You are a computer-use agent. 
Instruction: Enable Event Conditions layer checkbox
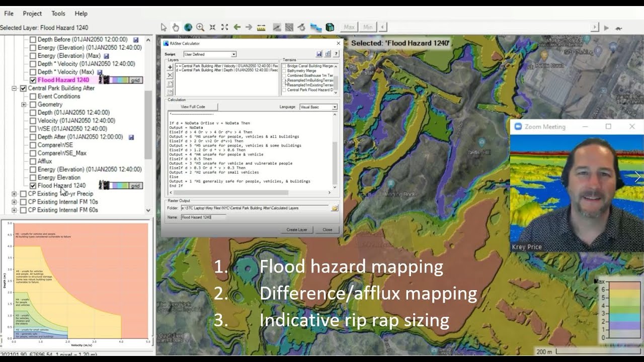coord(33,96)
